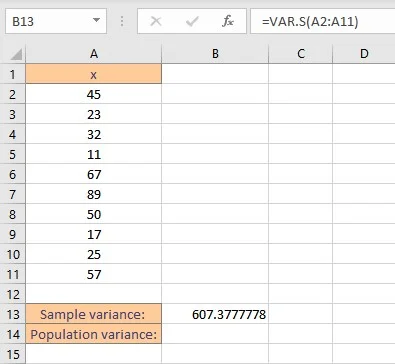Select row 15 header
This screenshot has width=395, height=364.
tap(13, 354)
